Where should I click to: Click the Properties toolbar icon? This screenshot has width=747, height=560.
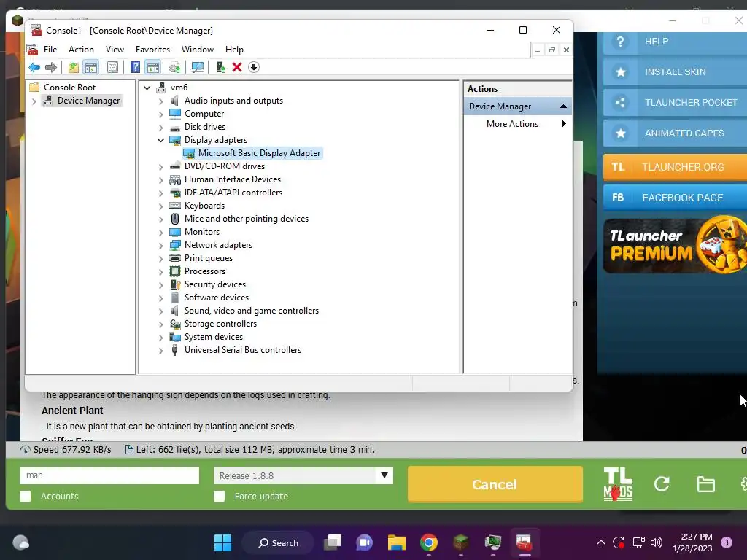coord(113,67)
